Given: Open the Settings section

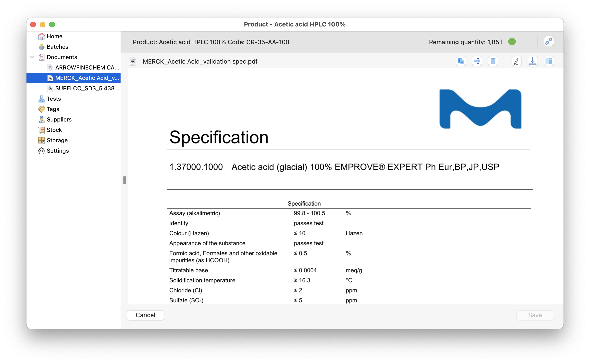Looking at the screenshot, I should (58, 151).
